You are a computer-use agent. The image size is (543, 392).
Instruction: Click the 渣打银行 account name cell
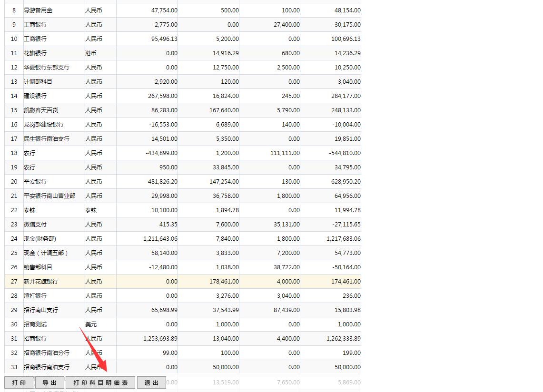click(x=35, y=296)
